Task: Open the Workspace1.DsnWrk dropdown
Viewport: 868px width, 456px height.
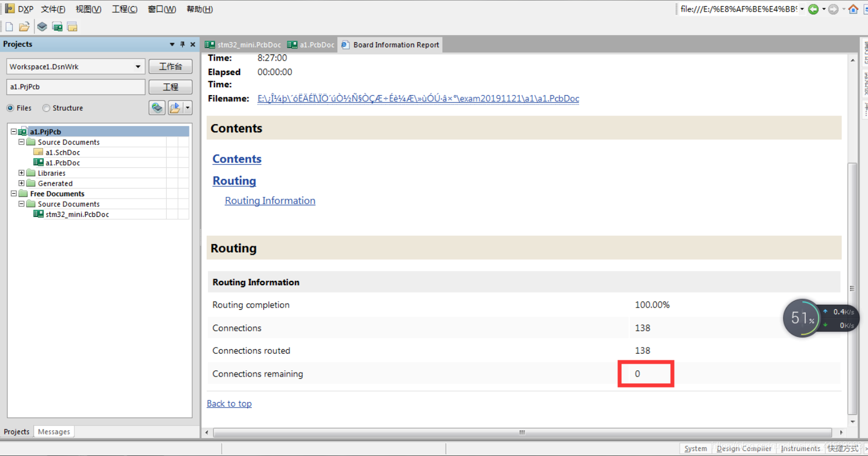Action: [x=138, y=67]
